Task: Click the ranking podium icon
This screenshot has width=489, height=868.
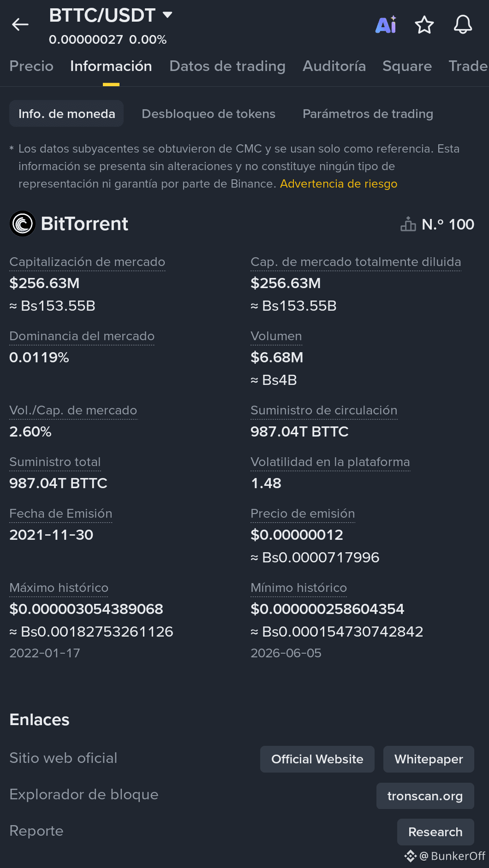Action: click(408, 224)
